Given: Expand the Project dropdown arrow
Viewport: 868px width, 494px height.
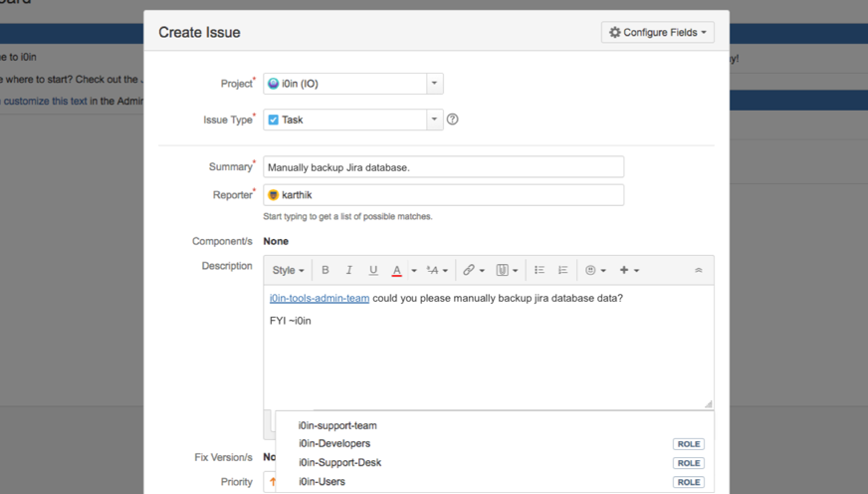Looking at the screenshot, I should tap(435, 84).
